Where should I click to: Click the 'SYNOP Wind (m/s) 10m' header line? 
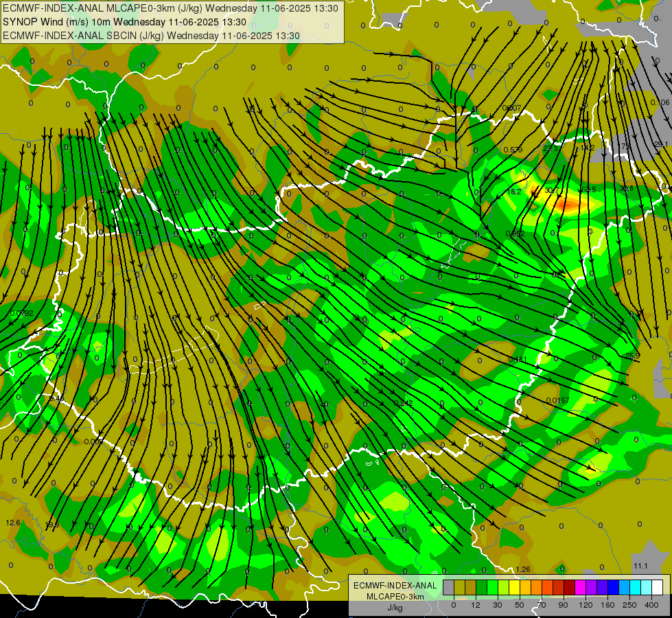124,22
